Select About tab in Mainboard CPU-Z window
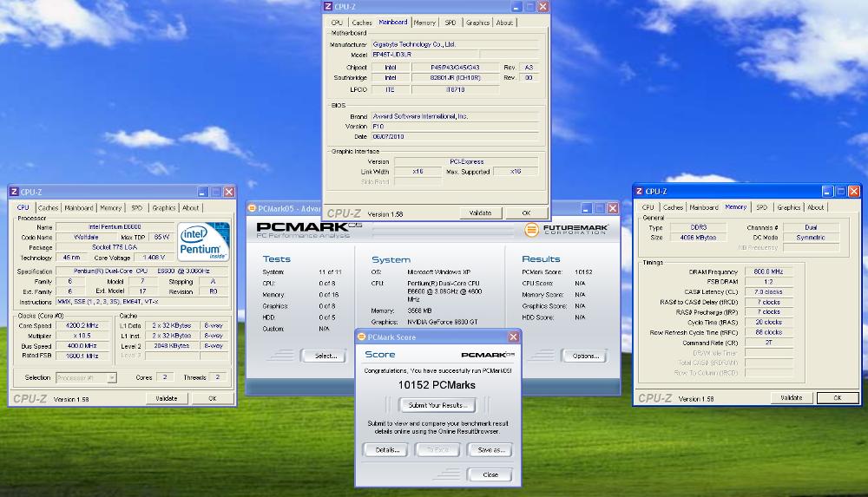The height and width of the screenshot is (497, 868). click(x=504, y=23)
